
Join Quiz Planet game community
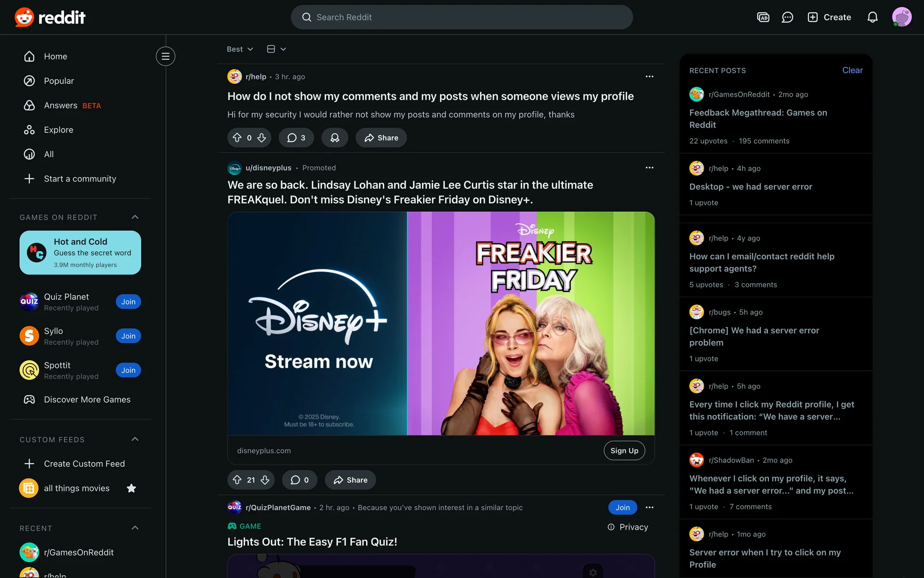click(x=128, y=302)
